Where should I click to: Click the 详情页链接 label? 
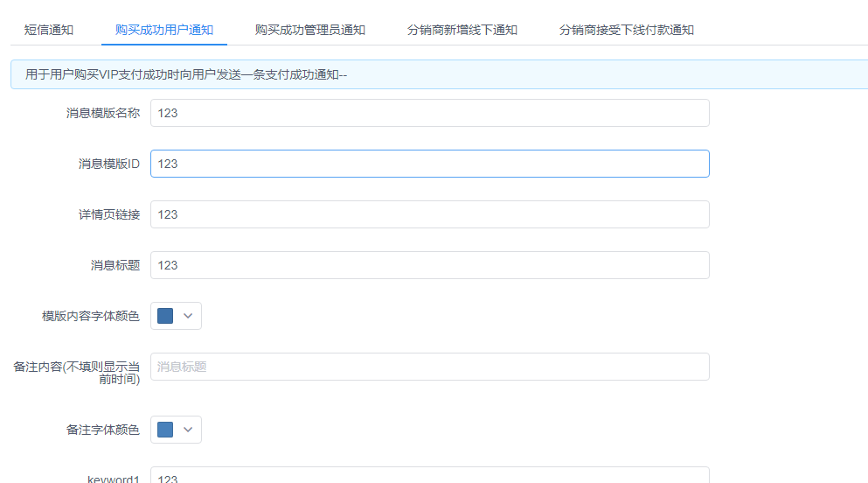coord(109,214)
